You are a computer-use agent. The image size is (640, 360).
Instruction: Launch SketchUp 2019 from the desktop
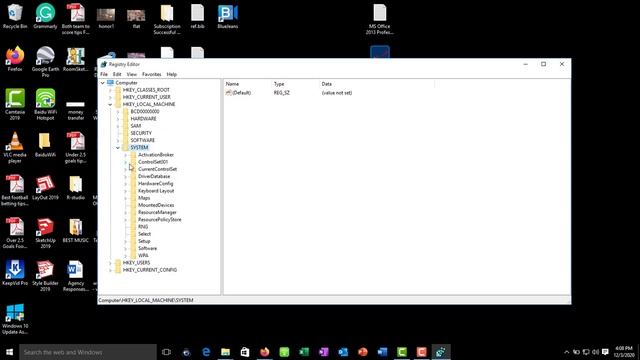[x=45, y=233]
